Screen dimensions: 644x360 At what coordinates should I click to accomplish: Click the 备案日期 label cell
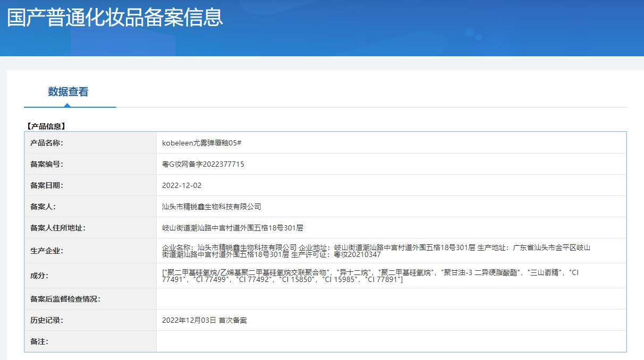[91, 185]
